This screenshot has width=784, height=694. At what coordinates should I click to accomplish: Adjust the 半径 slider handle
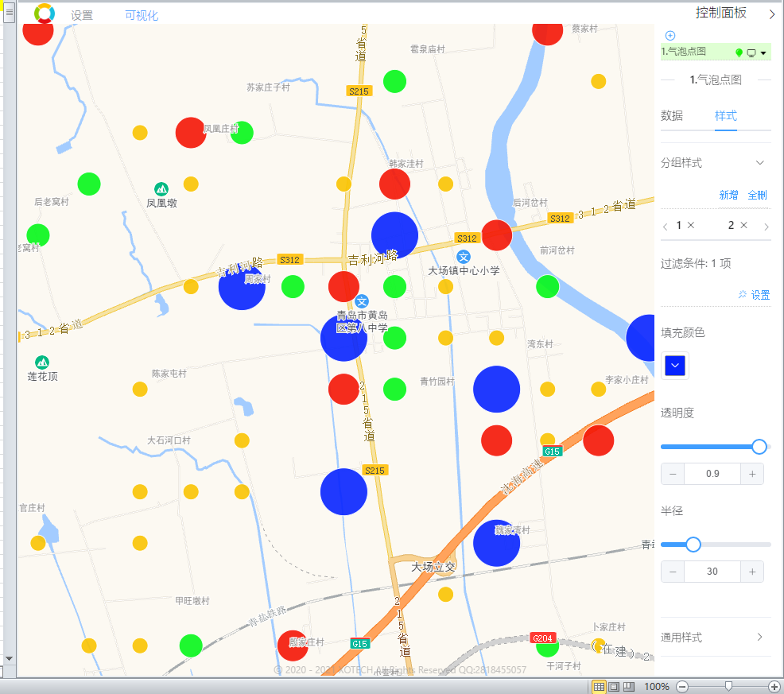pyautogui.click(x=693, y=545)
